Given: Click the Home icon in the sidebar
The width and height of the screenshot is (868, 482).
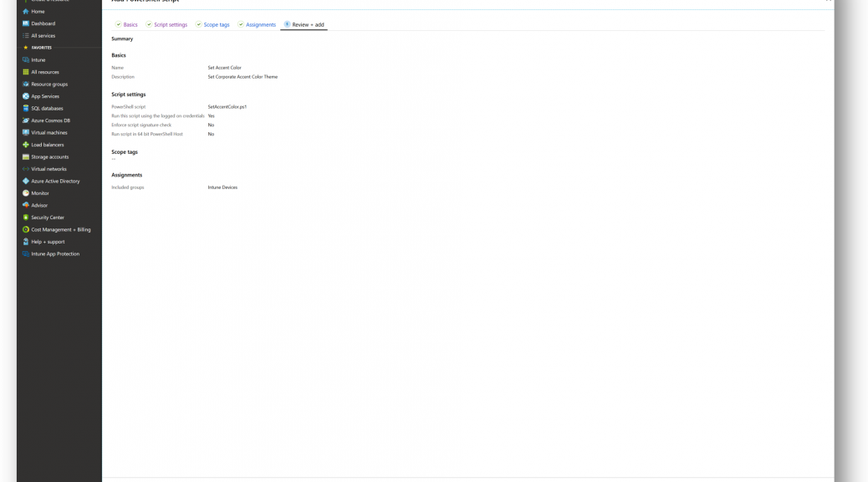Looking at the screenshot, I should click(25, 11).
